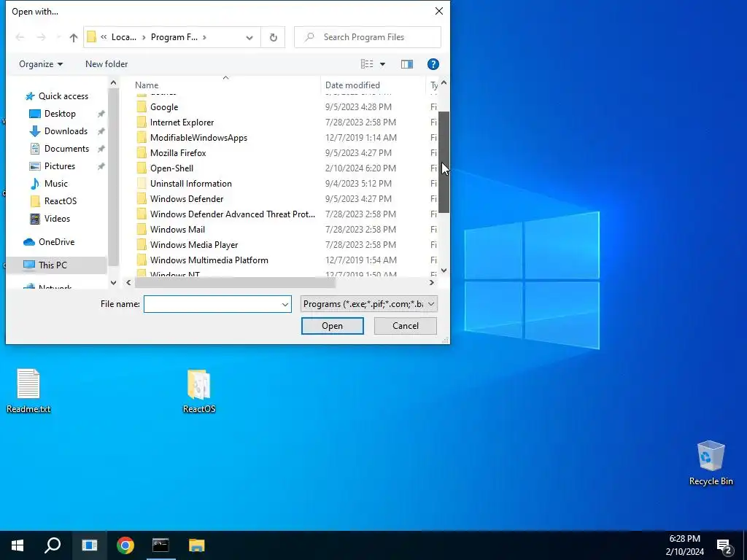Open Videos in the navigation pane
The height and width of the screenshot is (560, 747).
(x=57, y=219)
